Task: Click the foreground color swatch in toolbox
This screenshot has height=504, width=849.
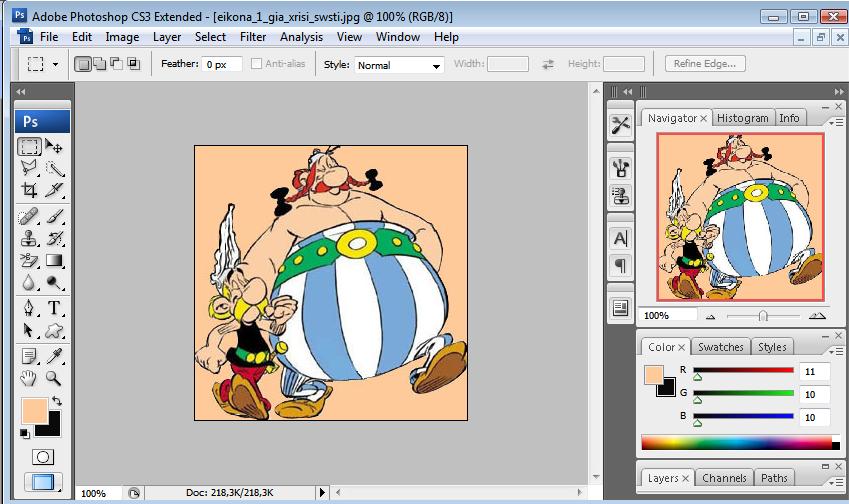Action: (x=35, y=411)
